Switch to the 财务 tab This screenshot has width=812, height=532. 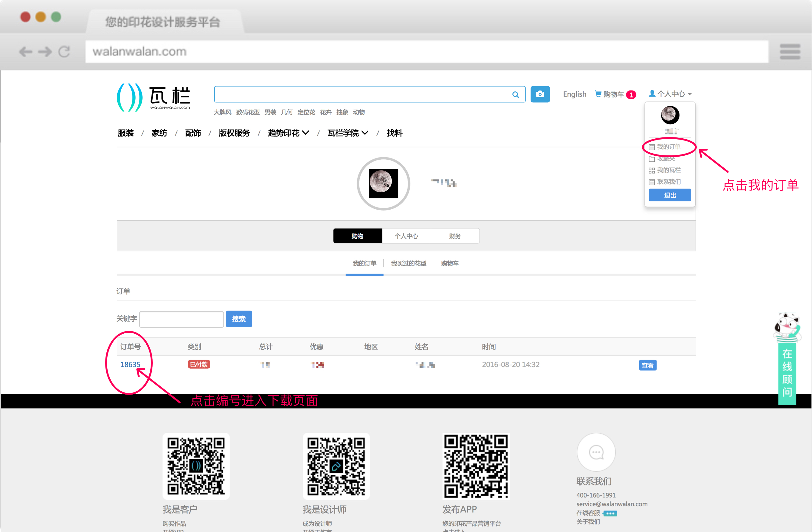pyautogui.click(x=455, y=236)
